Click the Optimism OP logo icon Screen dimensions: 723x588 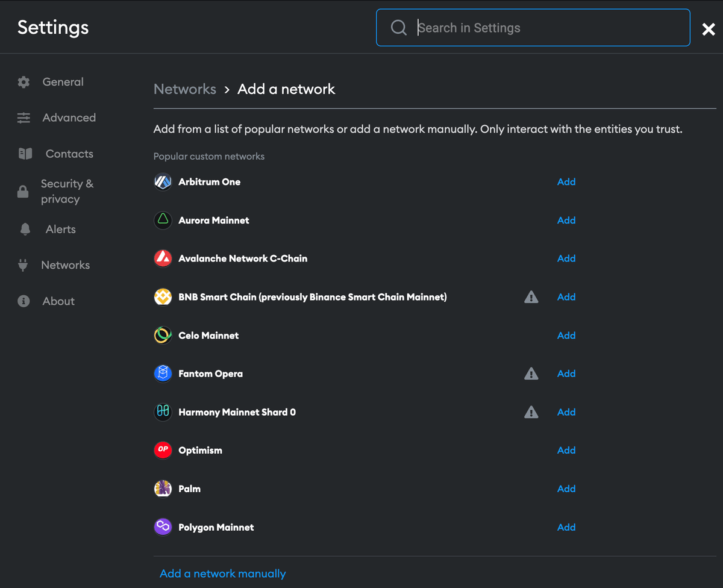click(163, 450)
